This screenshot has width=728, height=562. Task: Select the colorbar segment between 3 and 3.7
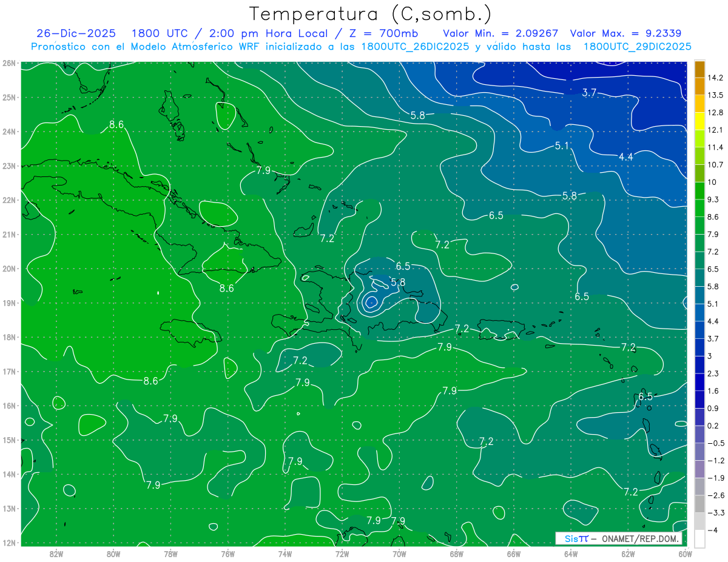[699, 346]
